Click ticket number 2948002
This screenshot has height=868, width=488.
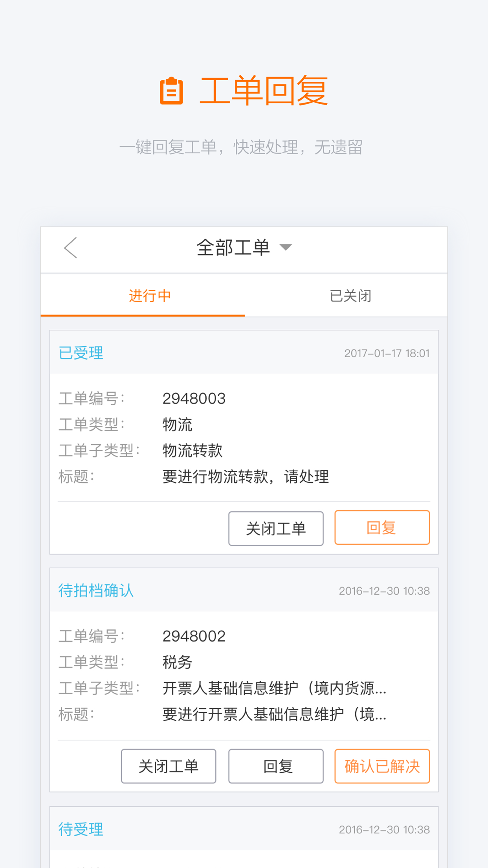pyautogui.click(x=194, y=636)
